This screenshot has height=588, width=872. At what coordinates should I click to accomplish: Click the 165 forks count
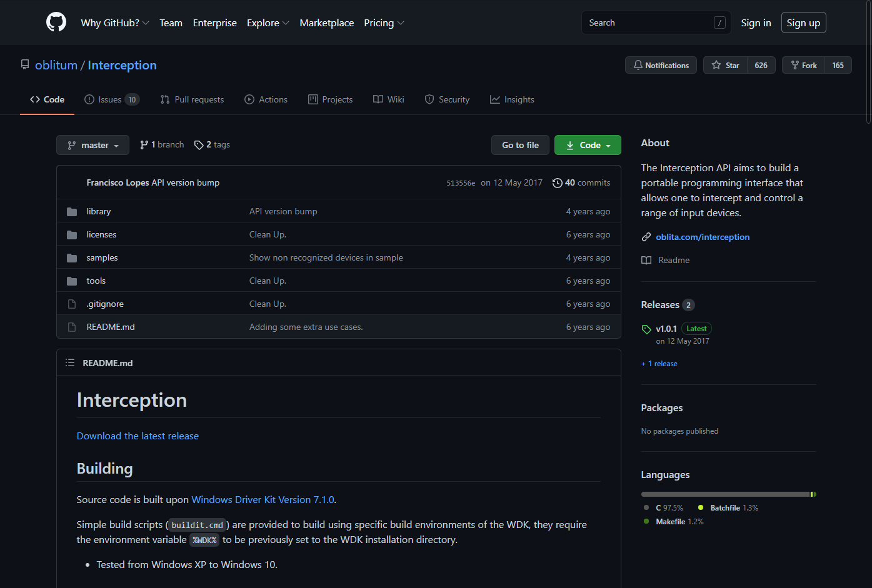click(838, 65)
